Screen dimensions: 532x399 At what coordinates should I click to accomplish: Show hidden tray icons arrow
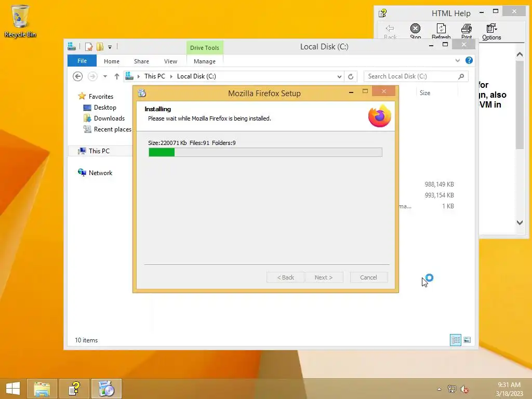pyautogui.click(x=440, y=389)
